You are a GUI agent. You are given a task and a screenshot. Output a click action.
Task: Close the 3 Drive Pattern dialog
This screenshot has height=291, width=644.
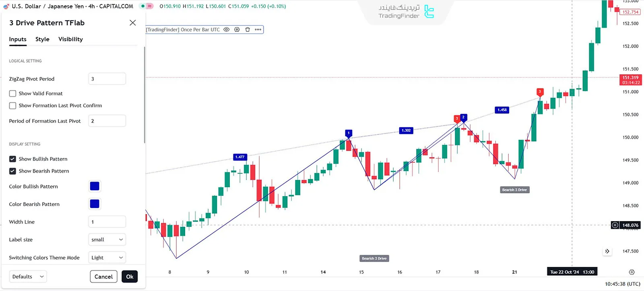(132, 23)
